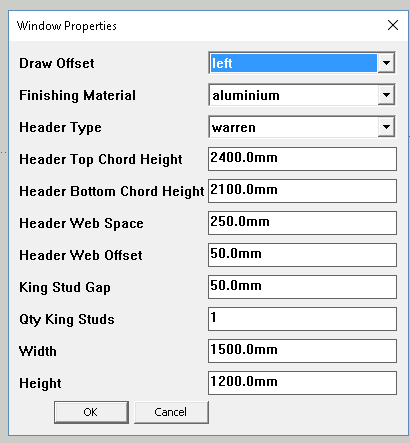410x443 pixels.
Task: Confirm settings with the OK button
Action: point(91,412)
